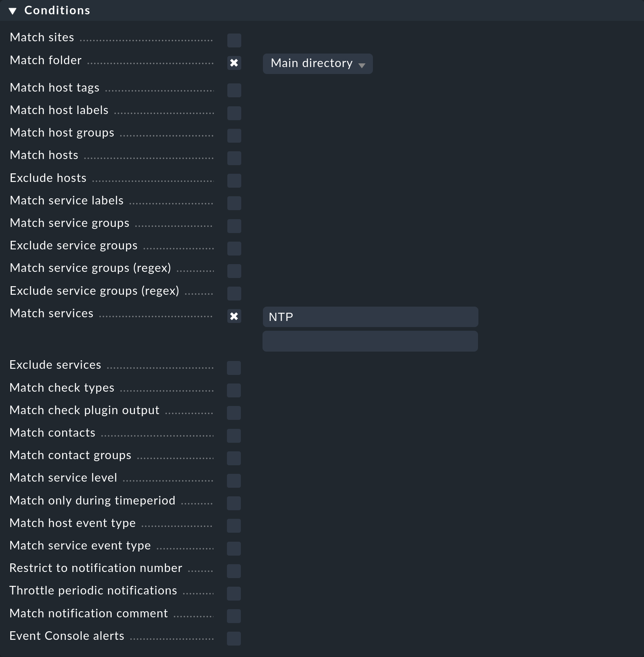This screenshot has height=657, width=644.
Task: Uncheck the Match folder checkbox
Action: pos(234,63)
